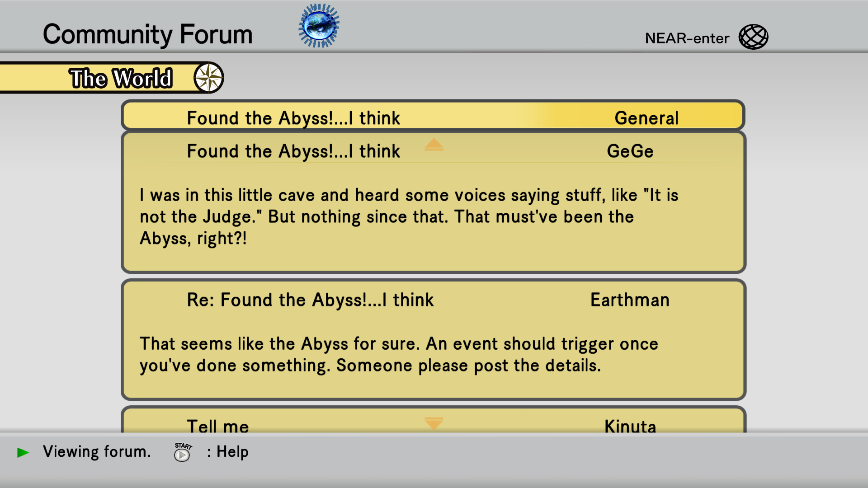Open GeGe's post titled Found the Abyss
This screenshot has height=488, width=868.
click(x=294, y=151)
